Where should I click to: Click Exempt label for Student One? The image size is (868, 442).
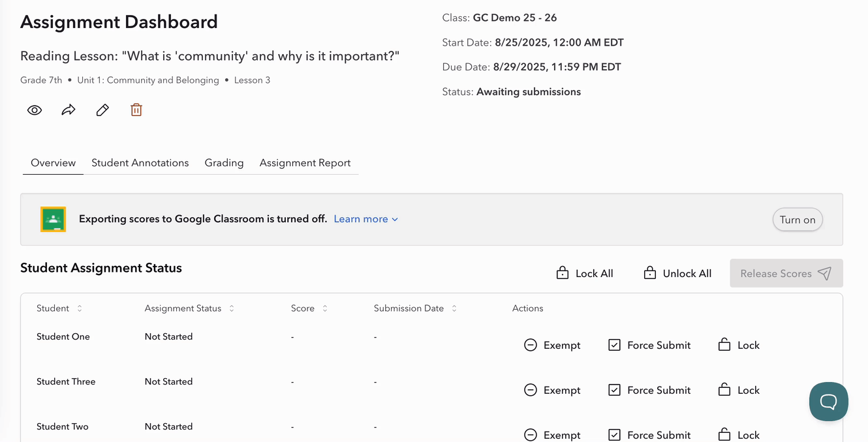(x=562, y=346)
